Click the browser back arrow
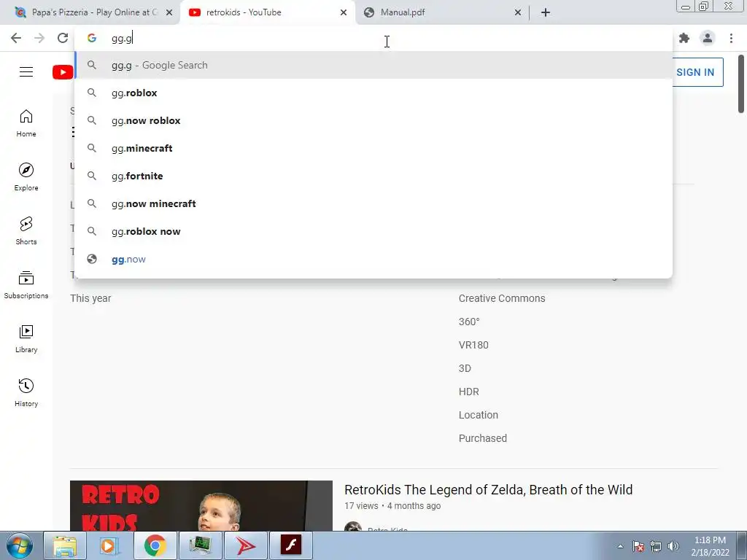 point(16,38)
